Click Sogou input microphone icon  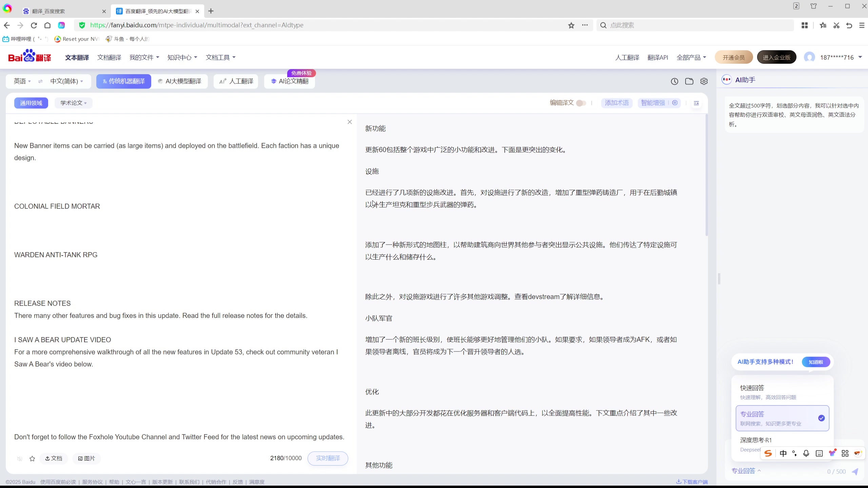click(x=806, y=453)
